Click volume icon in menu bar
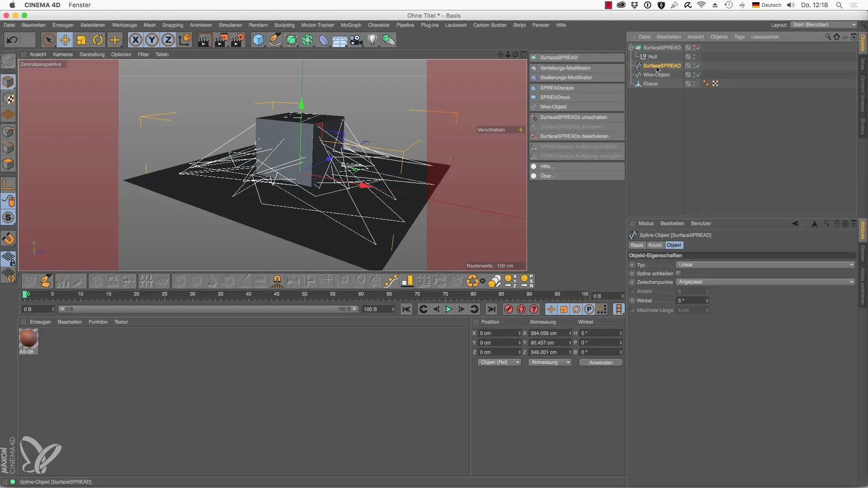The image size is (868, 488). pos(791,5)
